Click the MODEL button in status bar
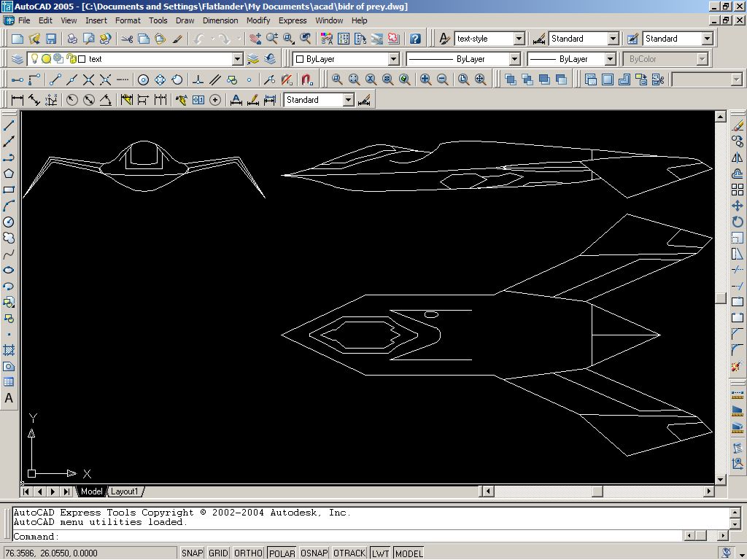The height and width of the screenshot is (560, 747). click(409, 553)
